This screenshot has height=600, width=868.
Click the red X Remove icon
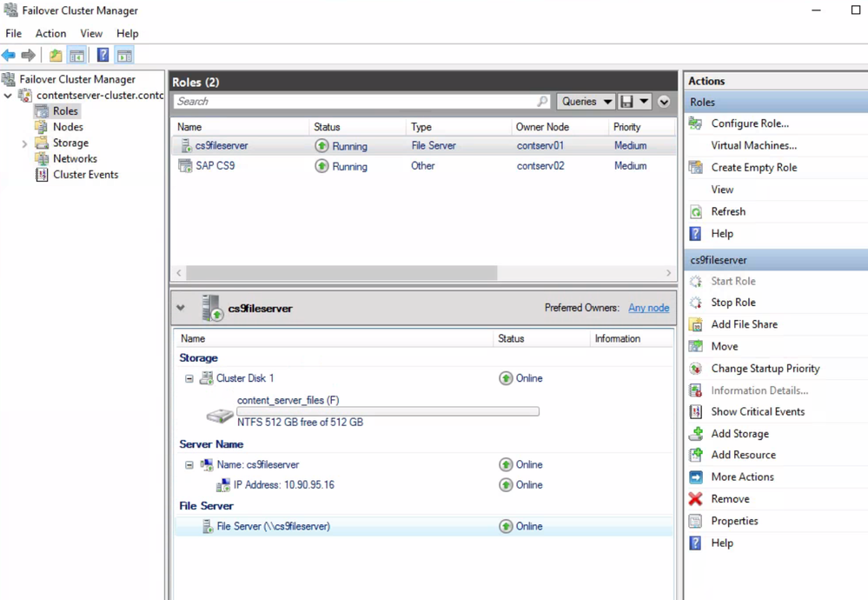tap(695, 498)
